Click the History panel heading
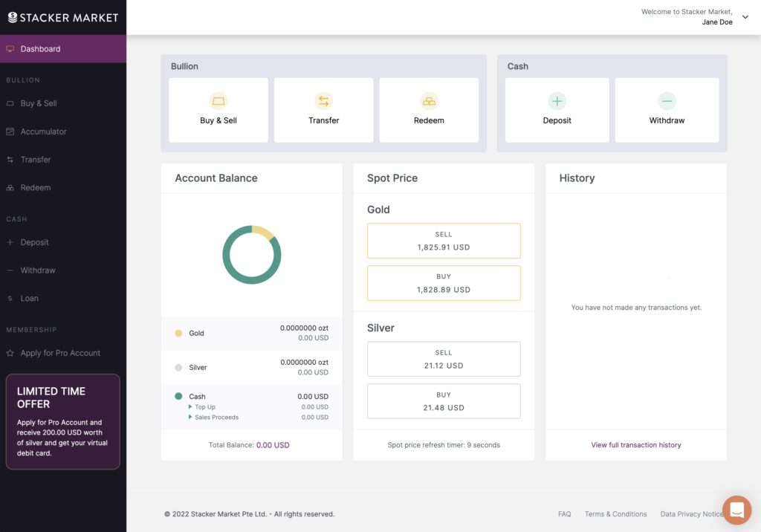This screenshot has width=761, height=532. pos(577,178)
